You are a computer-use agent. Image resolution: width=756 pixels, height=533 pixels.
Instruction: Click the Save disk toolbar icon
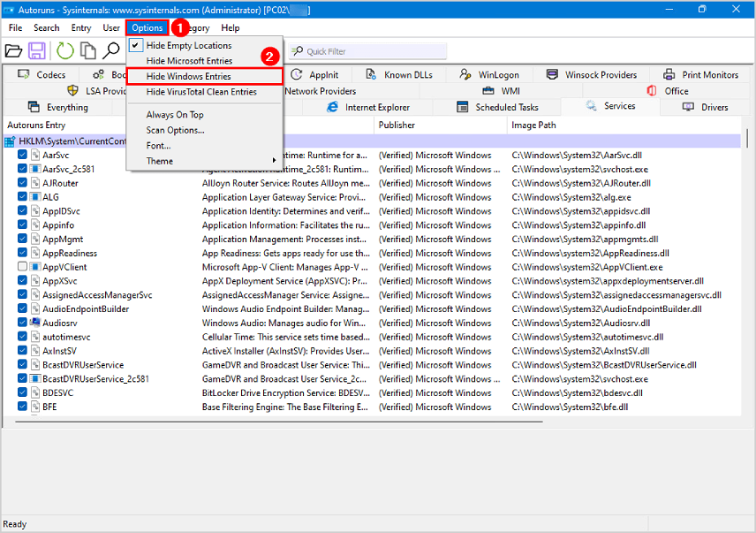coord(37,50)
